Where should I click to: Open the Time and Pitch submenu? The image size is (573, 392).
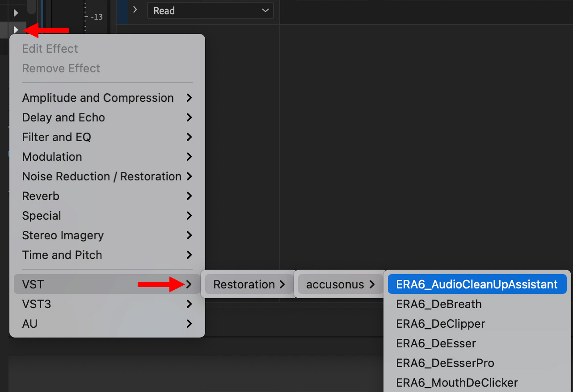pyautogui.click(x=107, y=255)
